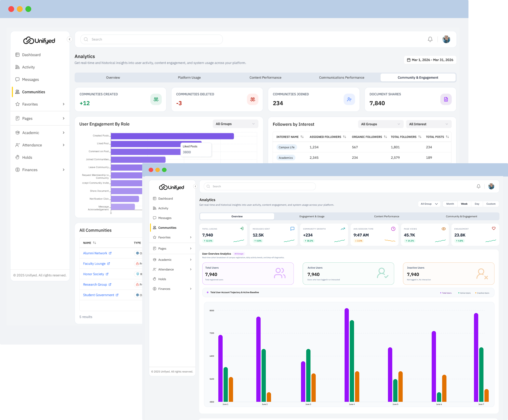
Task: Click the Search field in back window
Action: [151, 39]
